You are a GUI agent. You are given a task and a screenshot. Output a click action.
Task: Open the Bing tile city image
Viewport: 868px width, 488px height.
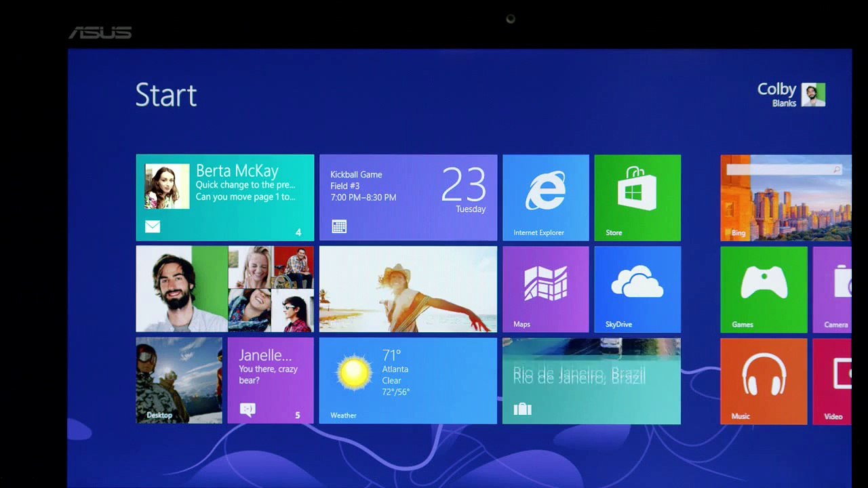point(786,198)
